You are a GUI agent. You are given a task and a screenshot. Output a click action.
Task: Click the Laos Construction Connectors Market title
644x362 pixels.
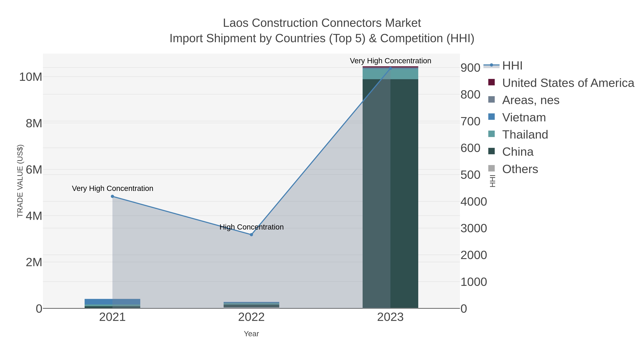click(322, 23)
